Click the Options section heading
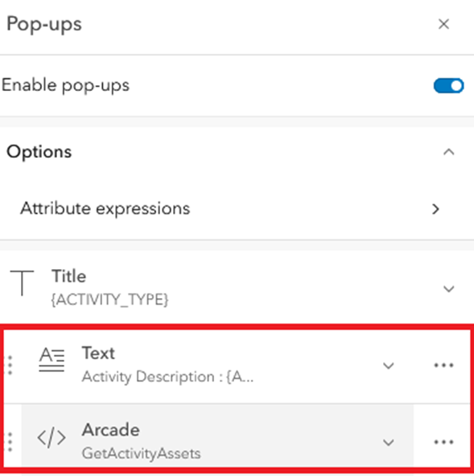The height and width of the screenshot is (476, 474). click(x=39, y=151)
